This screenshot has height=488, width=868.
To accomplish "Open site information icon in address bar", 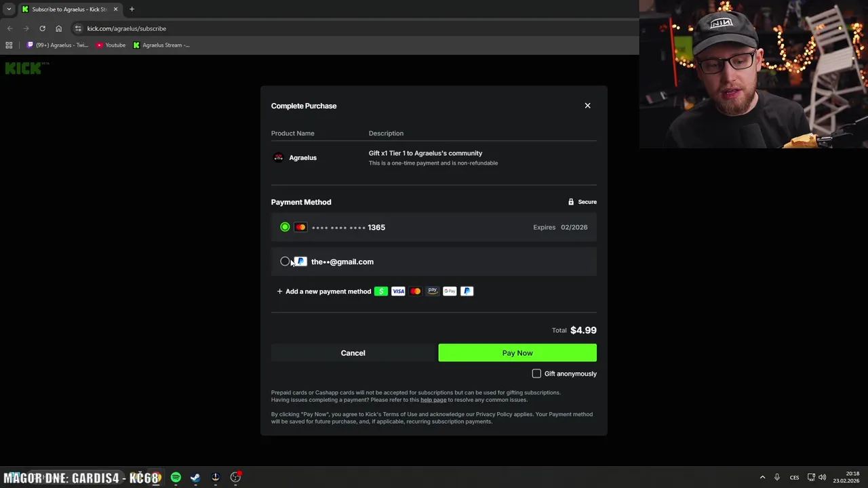I will click(x=78, y=28).
